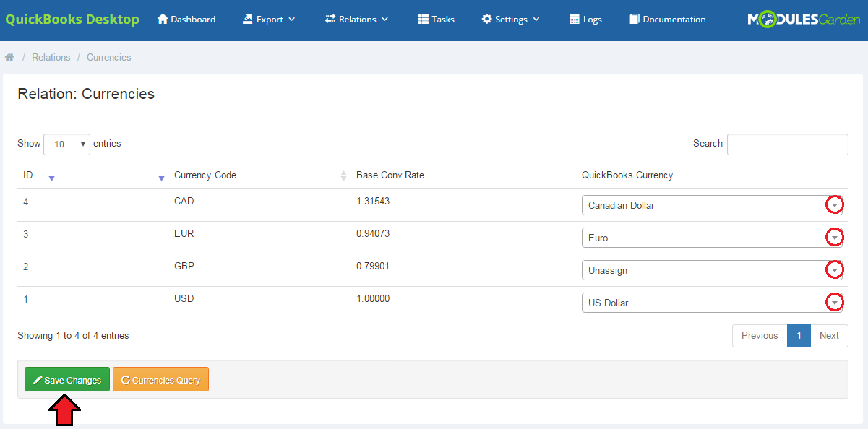Open QuickBooks Currency dropdown for CAD
The width and height of the screenshot is (868, 429).
(x=713, y=205)
